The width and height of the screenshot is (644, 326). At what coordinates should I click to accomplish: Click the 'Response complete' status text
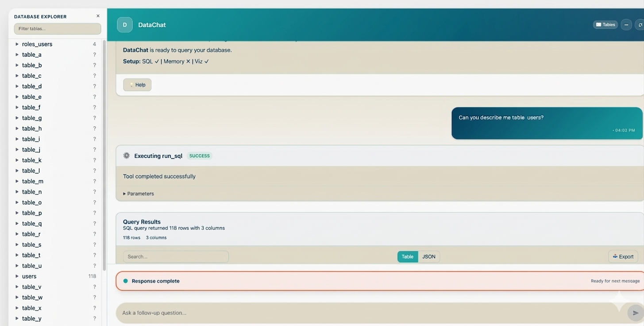pyautogui.click(x=156, y=281)
